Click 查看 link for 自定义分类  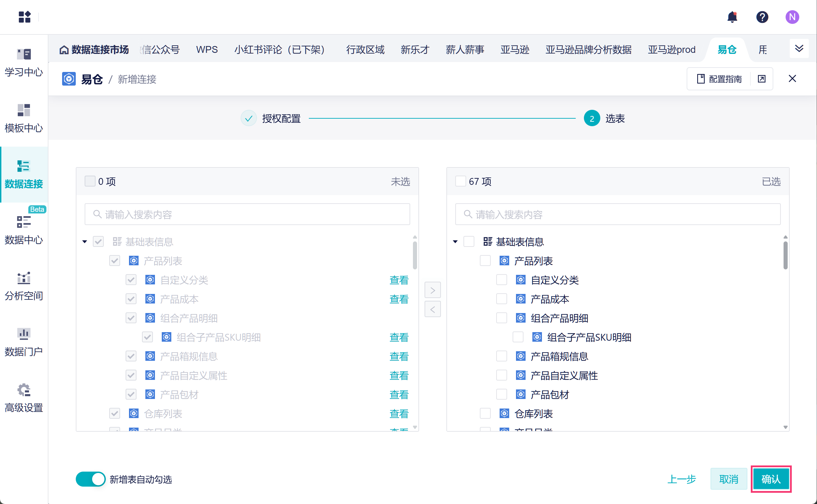pyautogui.click(x=399, y=280)
